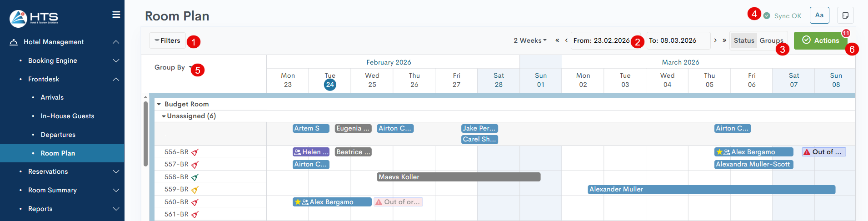The height and width of the screenshot is (221, 868).
Task: Click yellow status icon beside 559-BR
Action: click(195, 190)
